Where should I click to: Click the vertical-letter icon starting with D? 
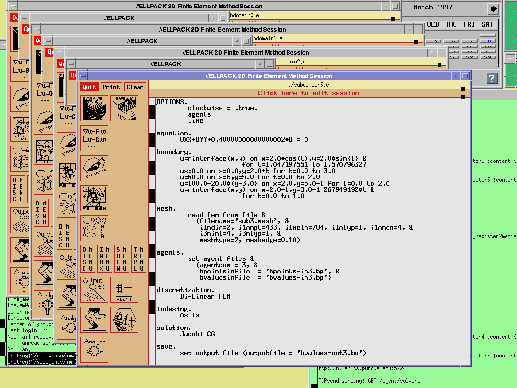[x=88, y=259]
